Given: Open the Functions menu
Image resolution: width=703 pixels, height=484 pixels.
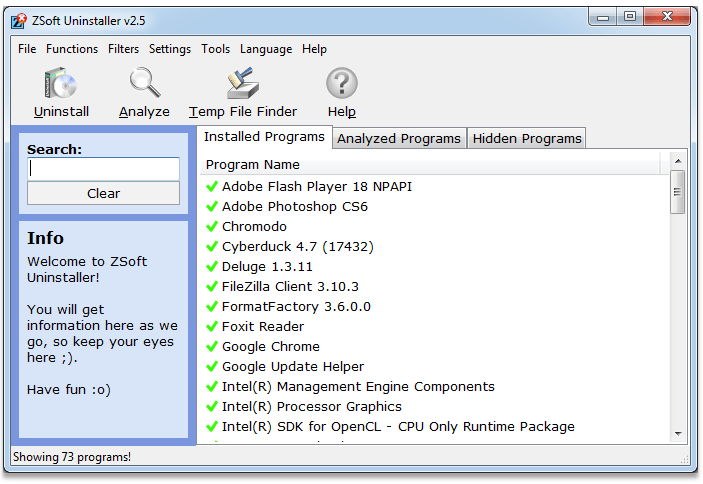Looking at the screenshot, I should pos(72,49).
